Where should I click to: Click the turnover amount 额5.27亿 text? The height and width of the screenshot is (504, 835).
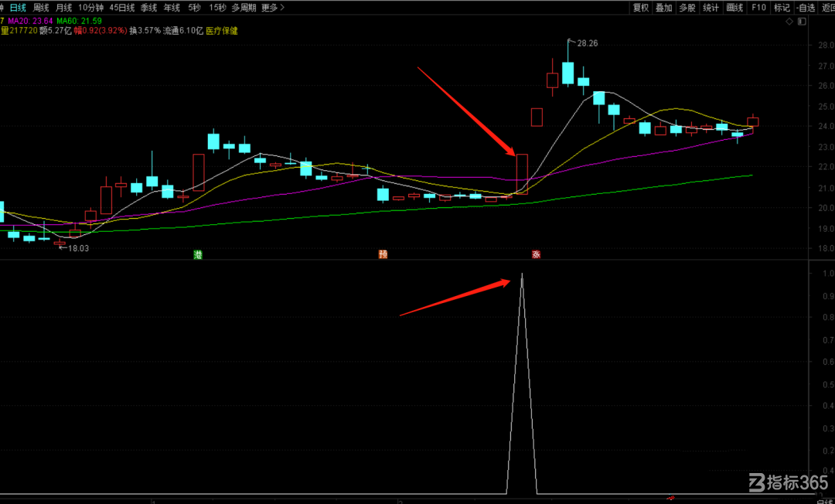coord(56,31)
